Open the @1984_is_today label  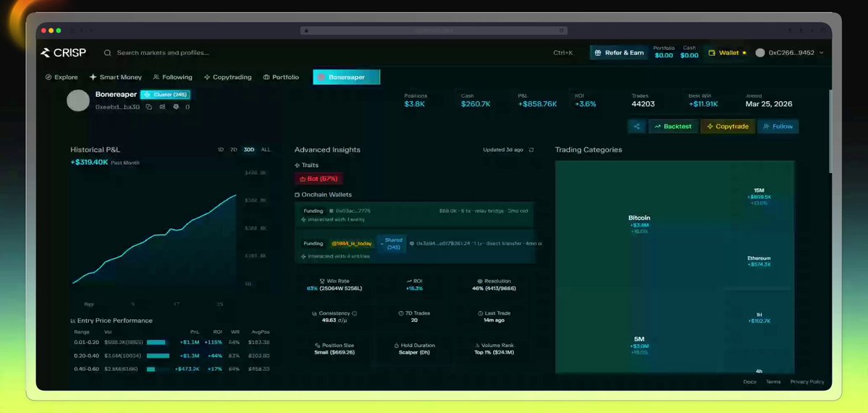click(352, 243)
